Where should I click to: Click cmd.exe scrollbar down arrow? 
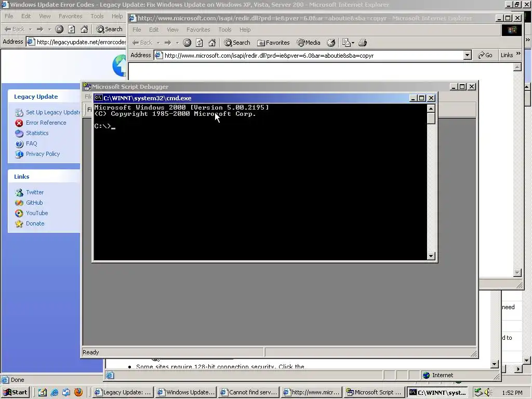[x=431, y=256]
